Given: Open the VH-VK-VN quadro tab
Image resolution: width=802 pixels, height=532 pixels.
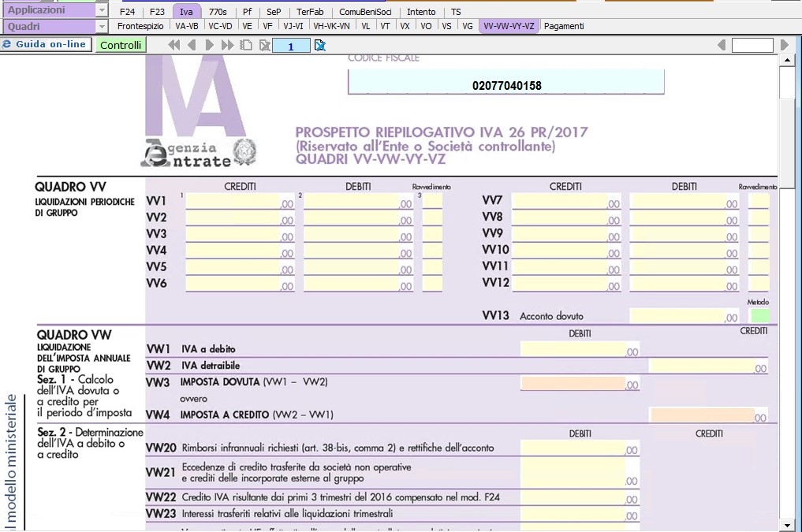Looking at the screenshot, I should (331, 26).
